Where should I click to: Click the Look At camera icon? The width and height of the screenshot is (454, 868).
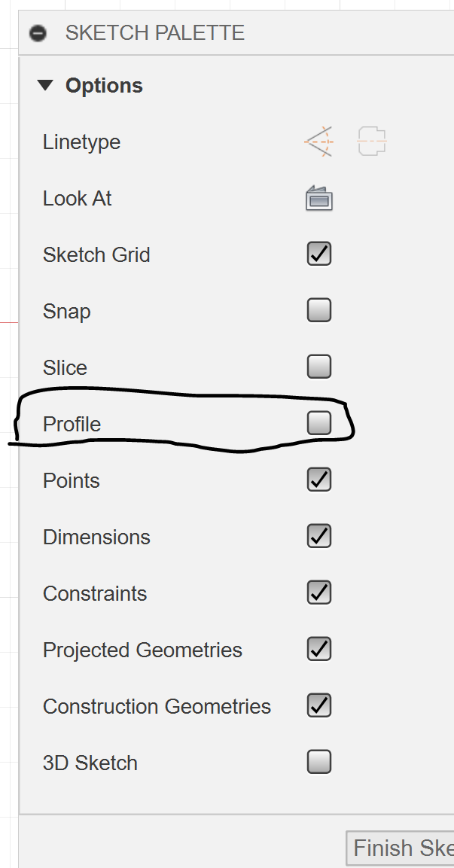[x=318, y=197]
